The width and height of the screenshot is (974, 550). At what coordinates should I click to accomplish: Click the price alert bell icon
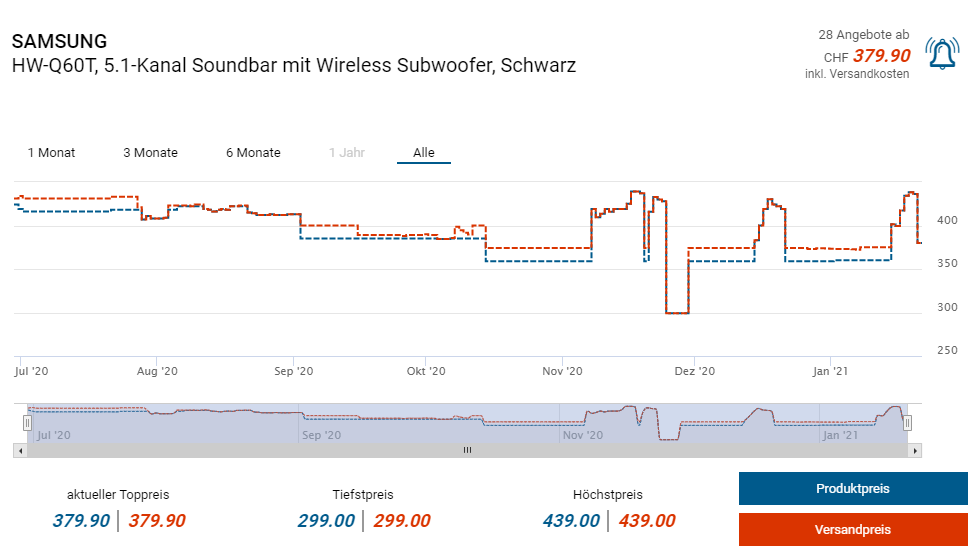(x=942, y=54)
